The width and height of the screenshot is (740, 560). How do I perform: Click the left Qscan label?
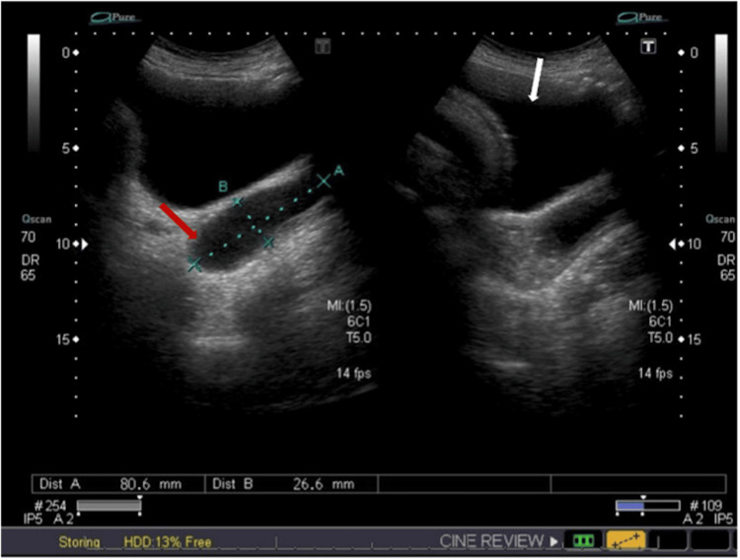pos(37,219)
